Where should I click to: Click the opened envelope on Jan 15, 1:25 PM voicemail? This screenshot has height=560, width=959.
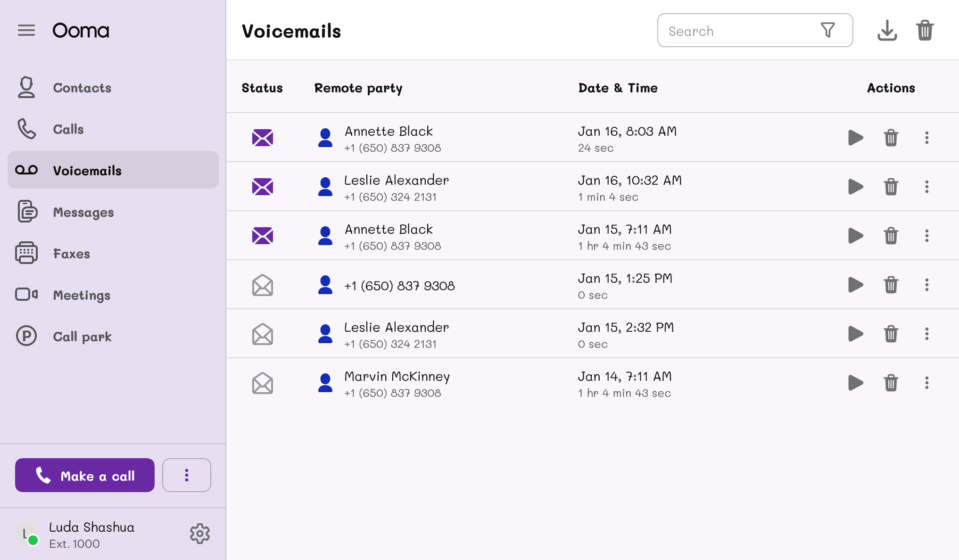coord(263,285)
